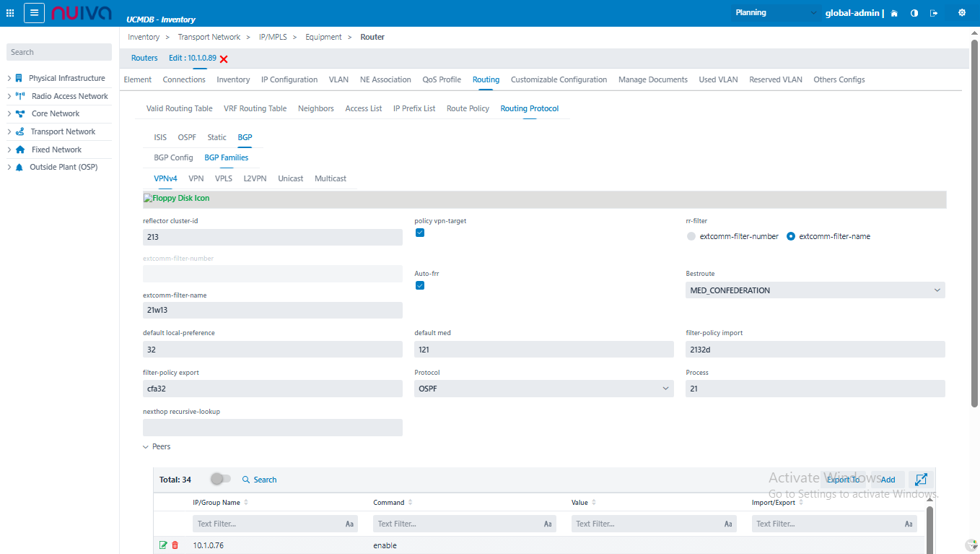Expand Peers table to full screen
The image size is (980, 554).
tap(921, 480)
